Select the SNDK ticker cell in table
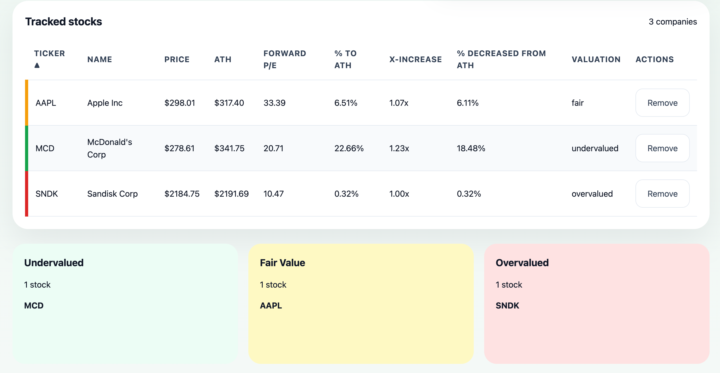 [x=47, y=194]
